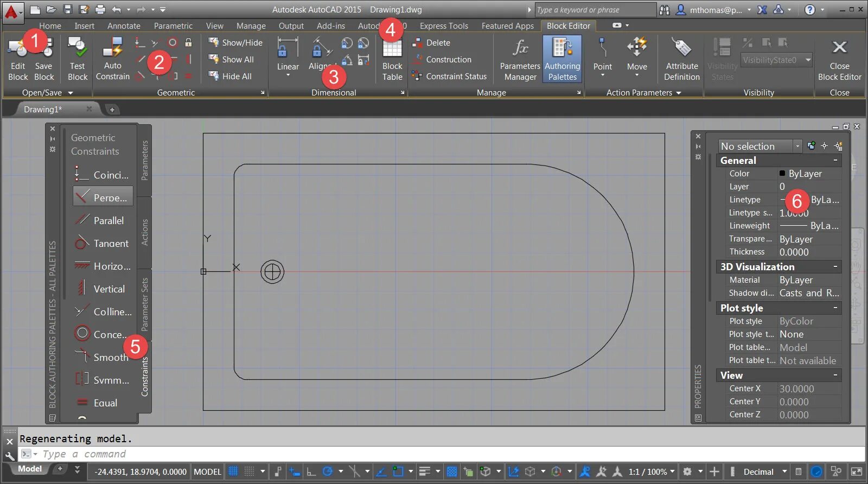Switch to the Parametric ribbon tab
The height and width of the screenshot is (484, 868).
tap(173, 26)
